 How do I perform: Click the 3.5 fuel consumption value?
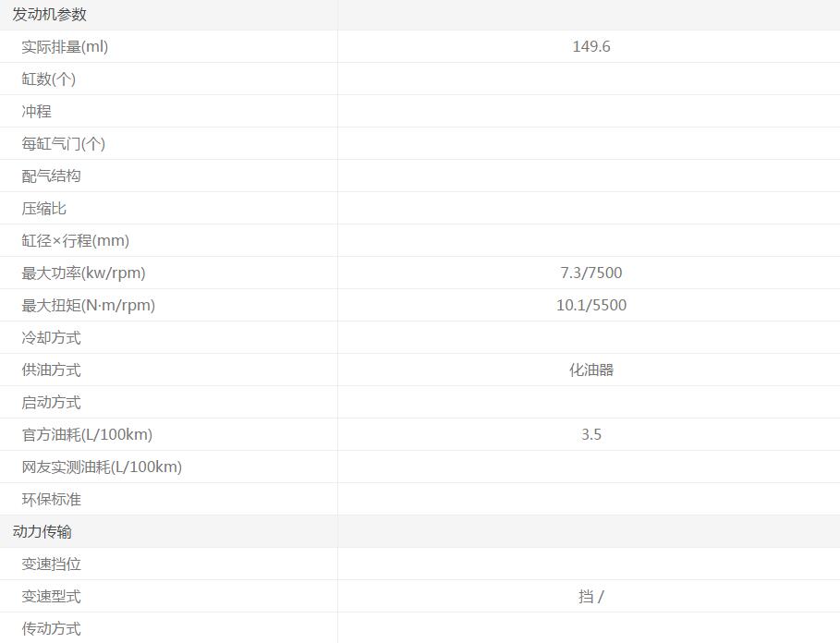click(590, 435)
